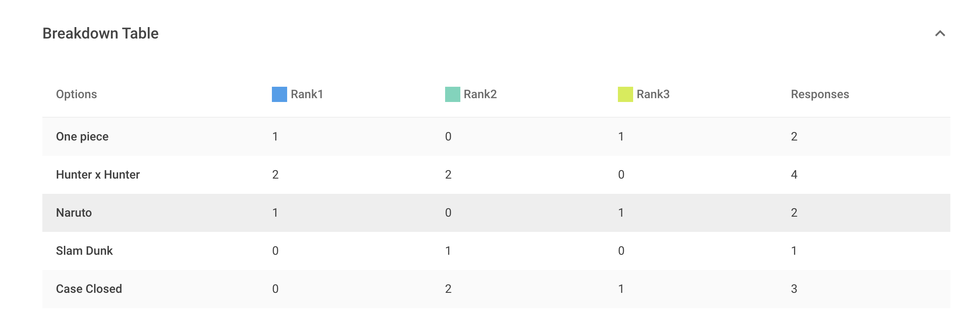Click Naruto's Rank1 count value
This screenshot has height=325, width=980.
275,212
